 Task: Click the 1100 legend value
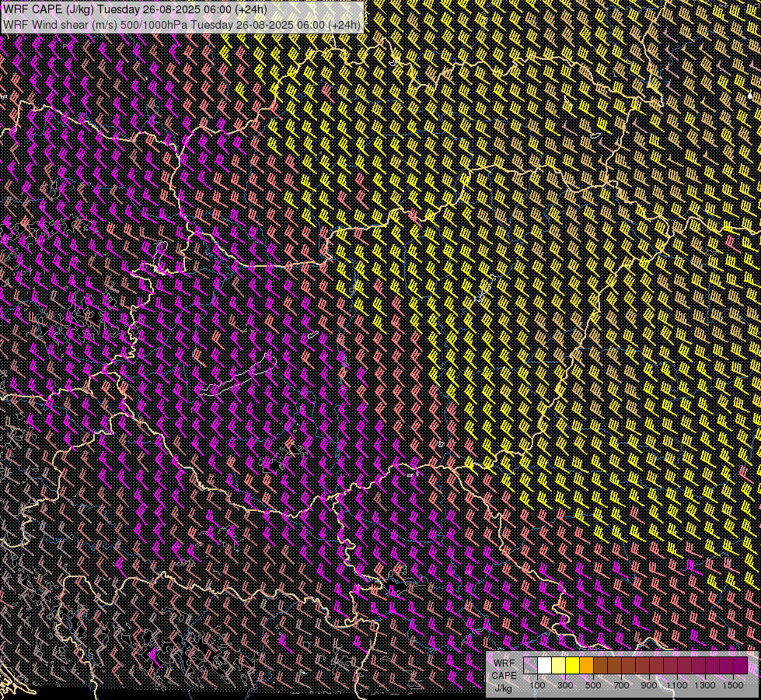pos(677,685)
